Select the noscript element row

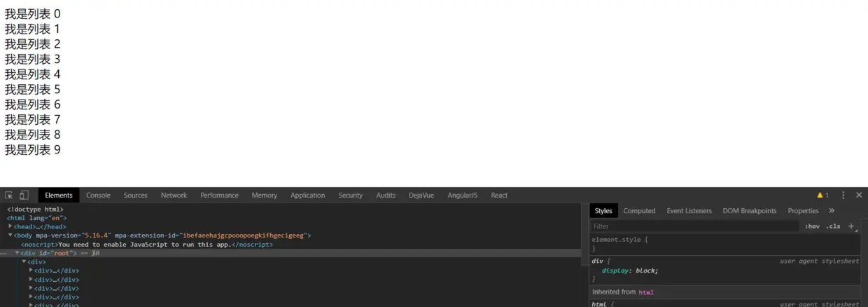[147, 244]
